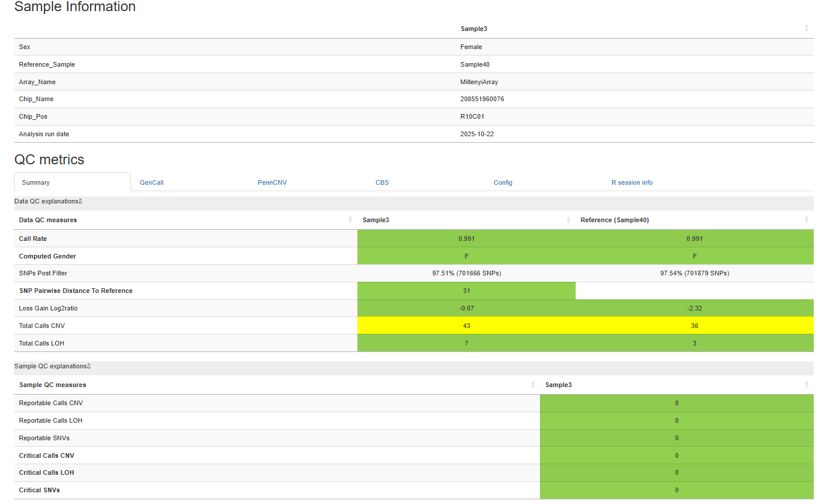Click the Chip_Name value 208551960076
This screenshot has width=826, height=504.
pos(482,99)
